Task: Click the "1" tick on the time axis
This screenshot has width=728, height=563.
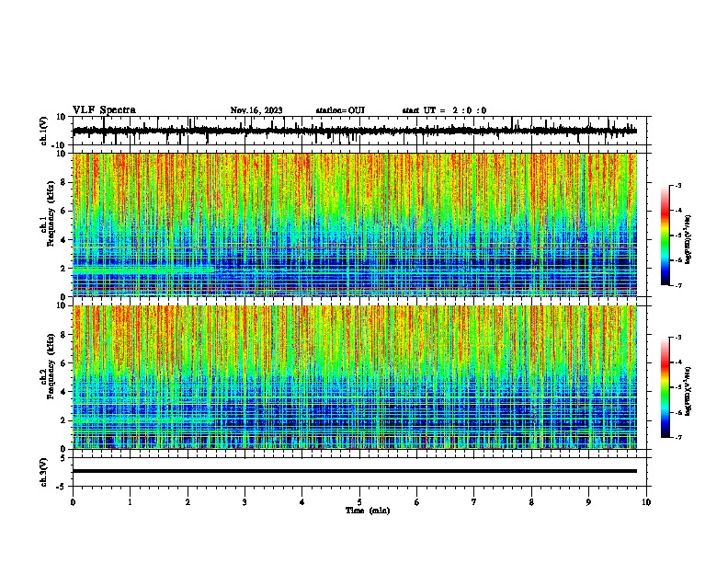Action: pos(130,502)
